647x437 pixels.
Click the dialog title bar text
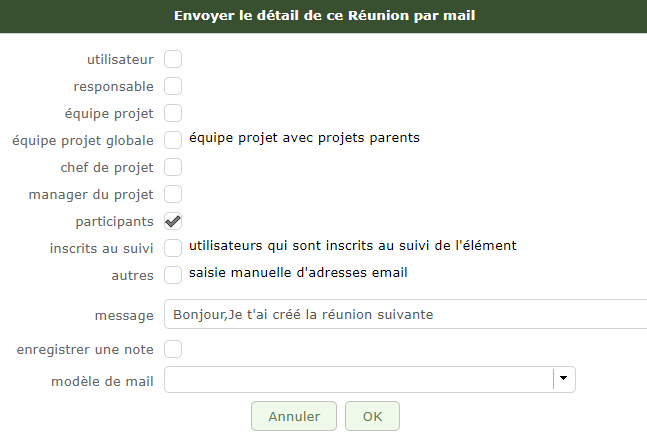[323, 16]
